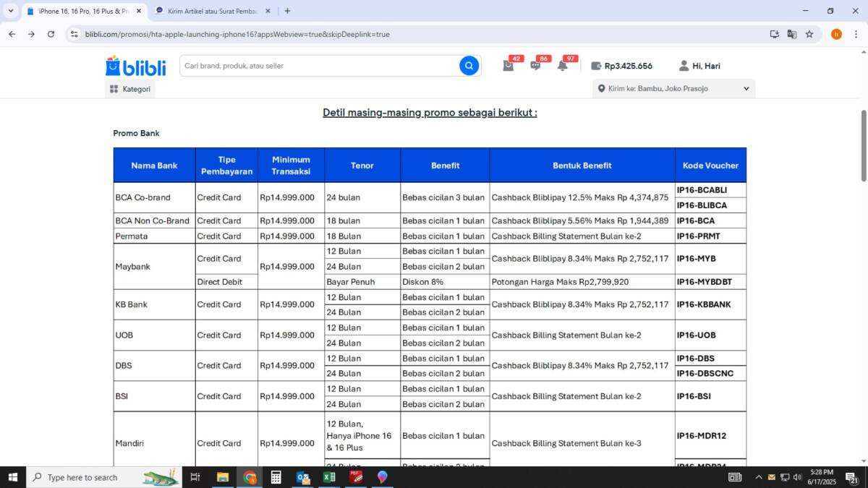Close the iPhone 16 tab
The width and height of the screenshot is (868, 488).
tap(139, 11)
